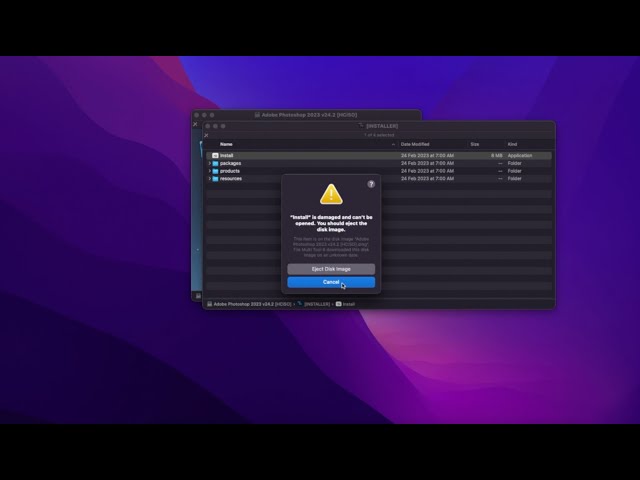This screenshot has width=640, height=480.
Task: Click the date modified cell of packages row
Action: tap(427, 163)
